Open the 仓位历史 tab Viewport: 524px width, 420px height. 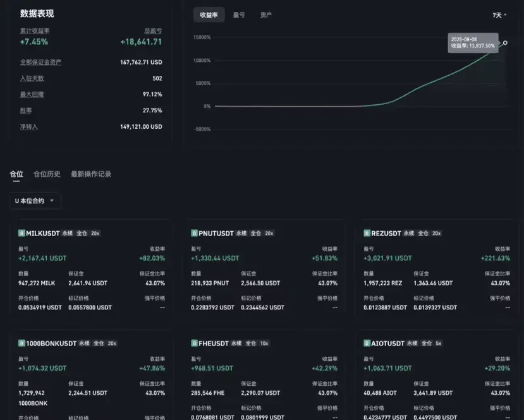pyautogui.click(x=47, y=174)
